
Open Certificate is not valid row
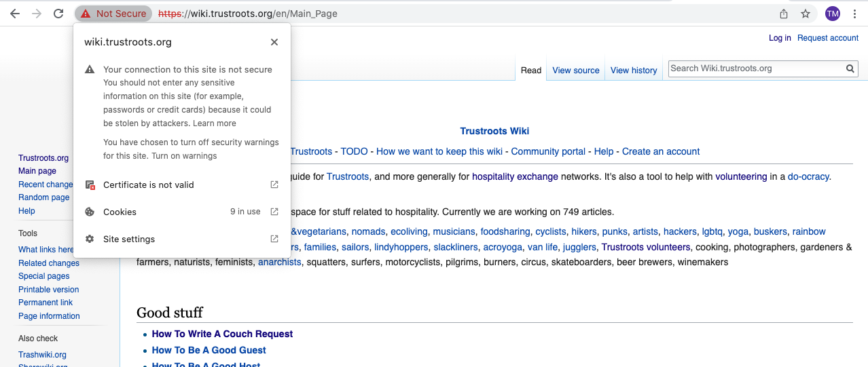[182, 185]
